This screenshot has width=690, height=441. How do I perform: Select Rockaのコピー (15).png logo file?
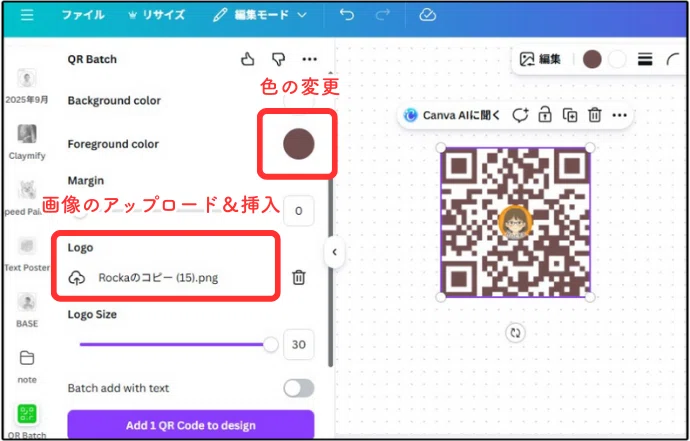coord(158,278)
